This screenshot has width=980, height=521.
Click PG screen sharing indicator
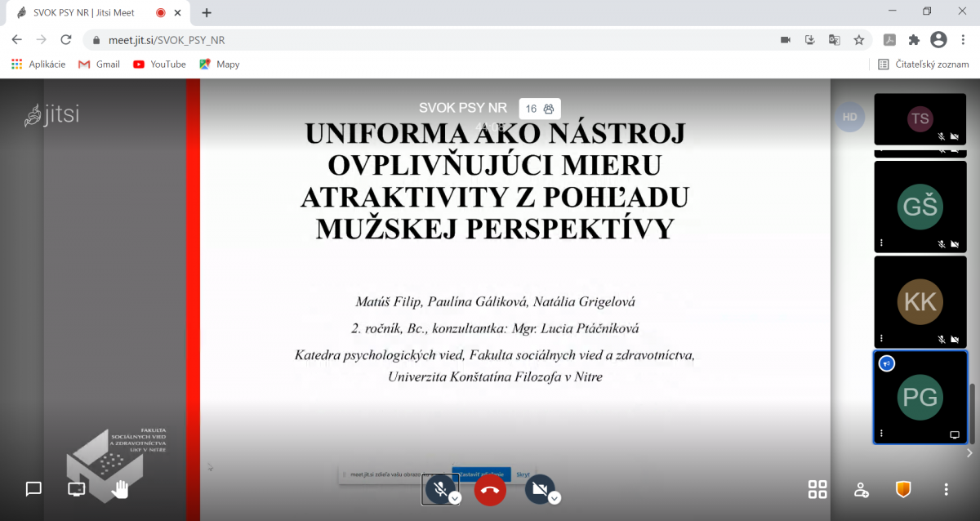tap(954, 434)
